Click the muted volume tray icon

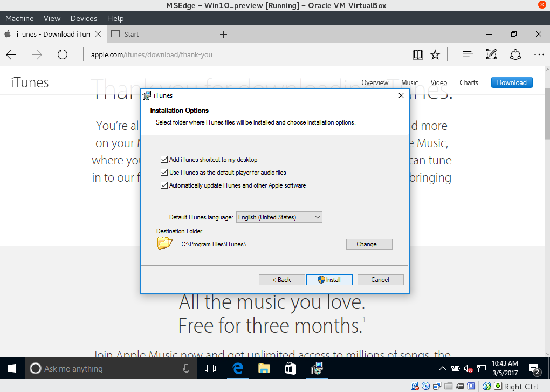pos(468,368)
